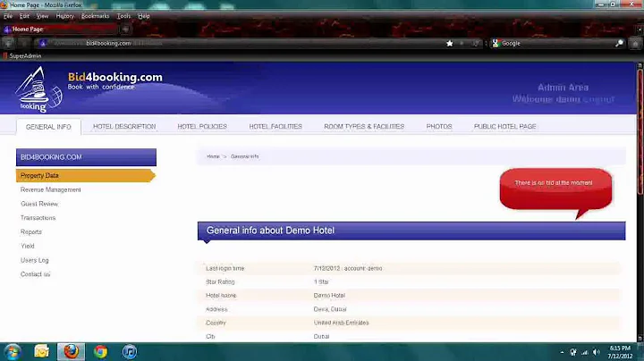
Task: Select Property Data in sidebar
Action: coord(86,175)
